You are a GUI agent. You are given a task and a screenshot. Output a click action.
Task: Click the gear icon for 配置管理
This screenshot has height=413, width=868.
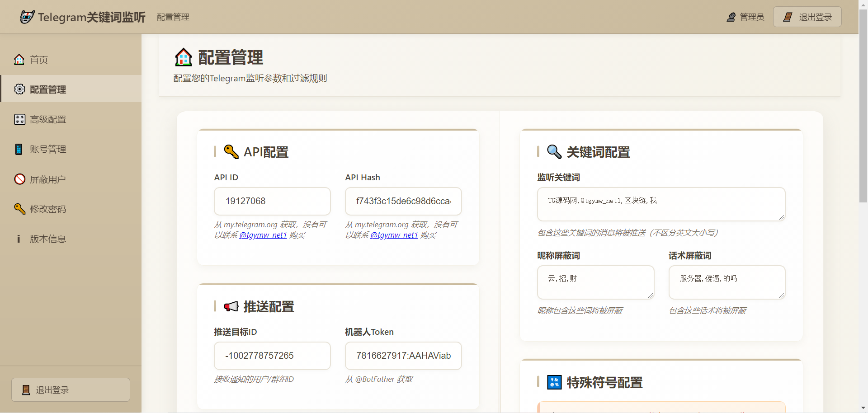pos(19,89)
